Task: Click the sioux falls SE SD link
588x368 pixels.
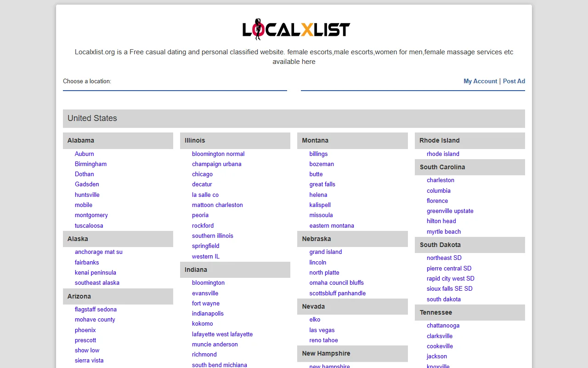Action: coord(449,288)
